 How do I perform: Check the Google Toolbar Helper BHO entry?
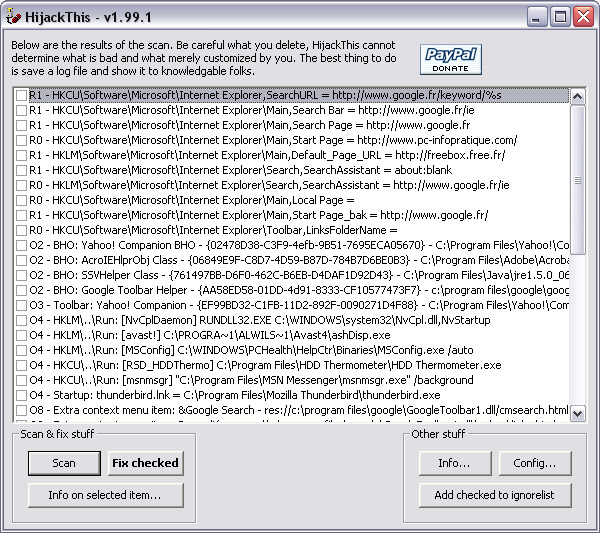[x=21, y=290]
